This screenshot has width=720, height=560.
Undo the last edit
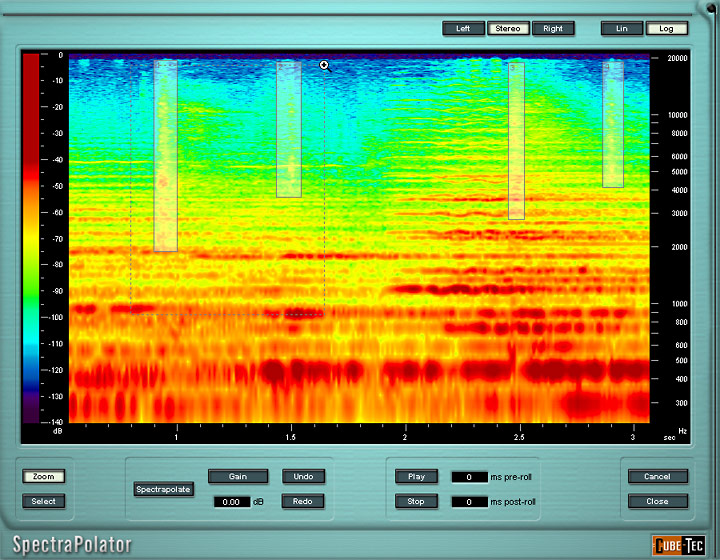tap(303, 476)
